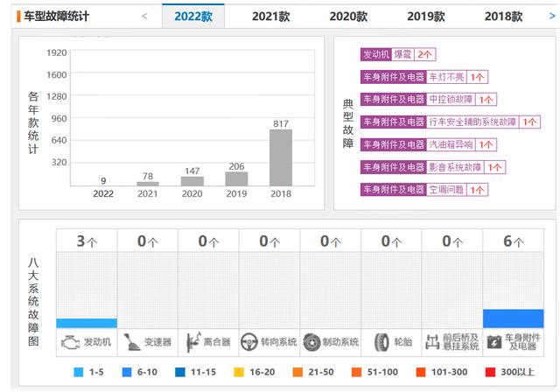Screen dimensions: 560x392
Task: Open the 行车安全辅助系统故障 fault tag
Action: (x=451, y=122)
